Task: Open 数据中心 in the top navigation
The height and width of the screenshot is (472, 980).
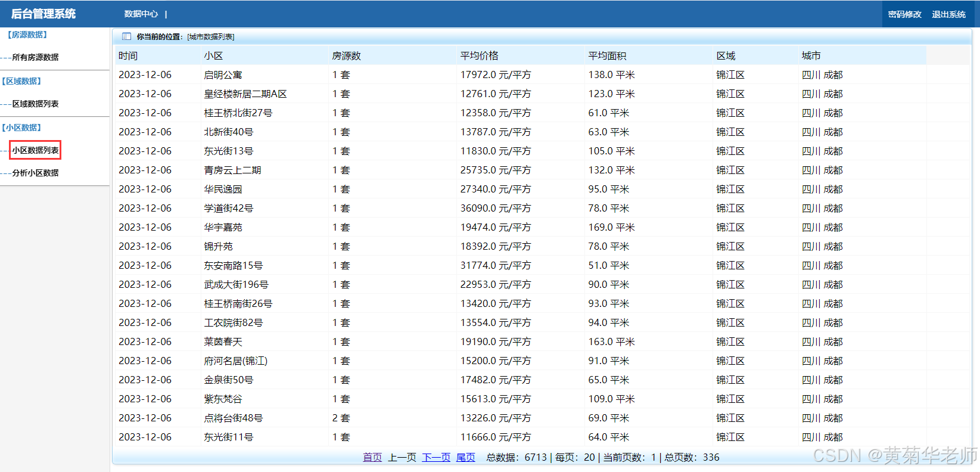Action: click(x=141, y=14)
